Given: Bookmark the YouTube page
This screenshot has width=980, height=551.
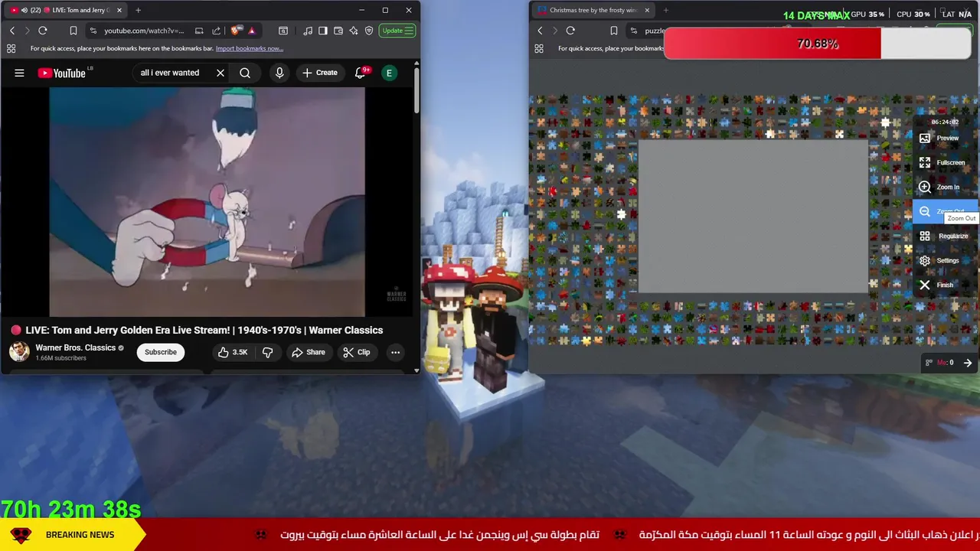Looking at the screenshot, I should coord(73,31).
